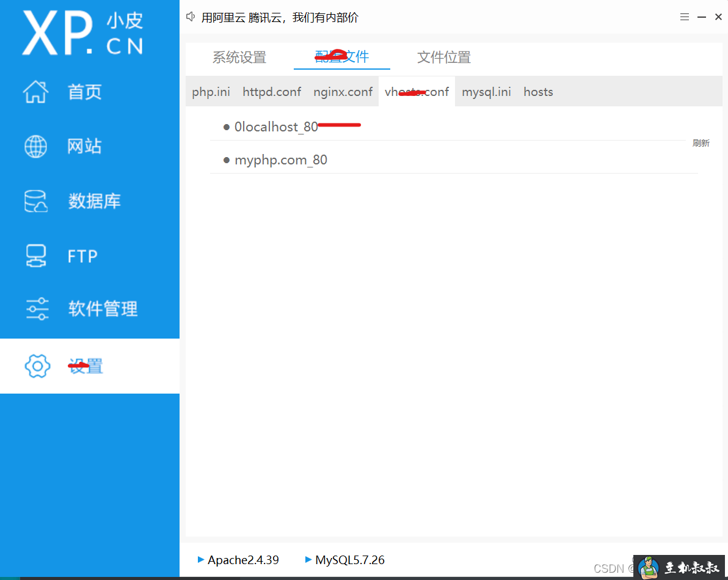Image resolution: width=728 pixels, height=580 pixels.
Task: Open the hamburger menu icon in title bar
Action: tap(685, 17)
